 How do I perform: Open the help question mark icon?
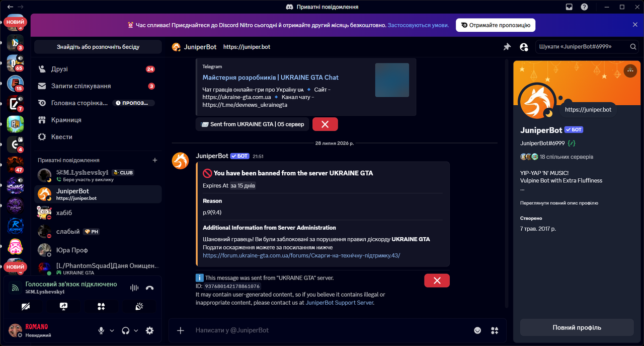point(584,7)
